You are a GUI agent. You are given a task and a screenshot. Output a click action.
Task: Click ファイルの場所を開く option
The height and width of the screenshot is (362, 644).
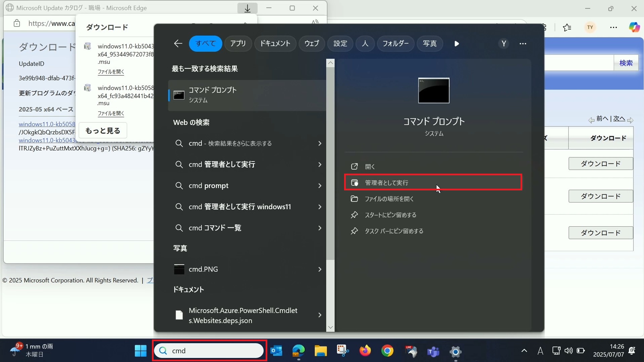click(389, 199)
